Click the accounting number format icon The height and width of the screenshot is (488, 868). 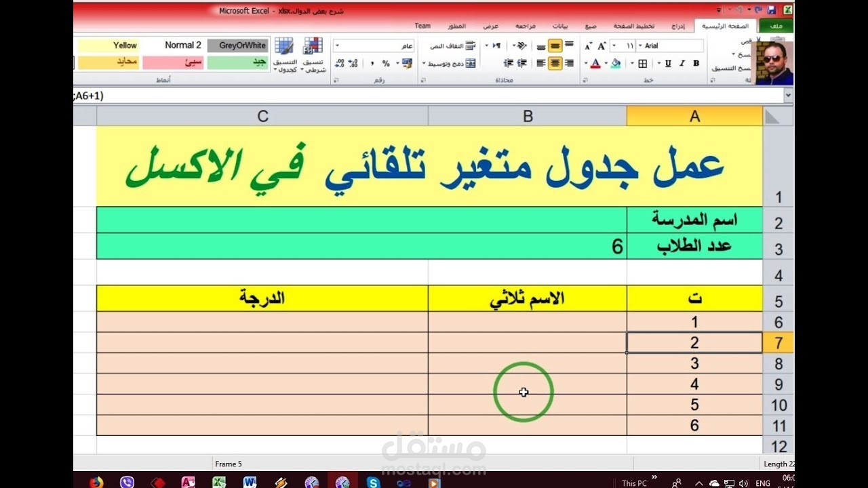[408, 63]
